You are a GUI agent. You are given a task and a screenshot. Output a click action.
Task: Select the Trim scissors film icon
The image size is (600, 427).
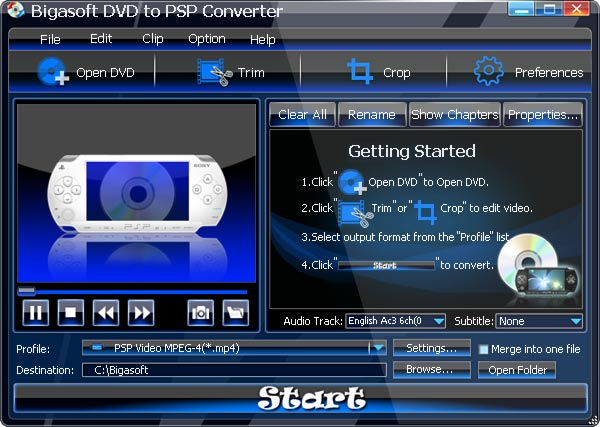click(215, 72)
